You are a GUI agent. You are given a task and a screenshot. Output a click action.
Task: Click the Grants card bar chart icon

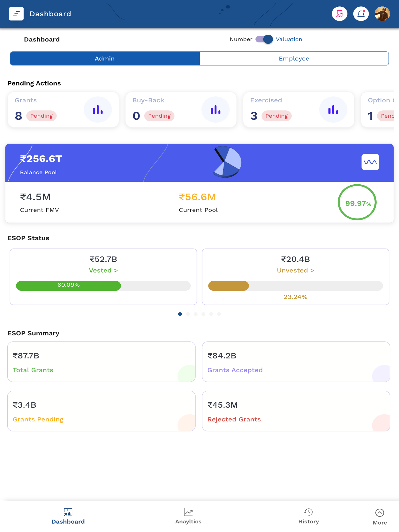pyautogui.click(x=98, y=110)
